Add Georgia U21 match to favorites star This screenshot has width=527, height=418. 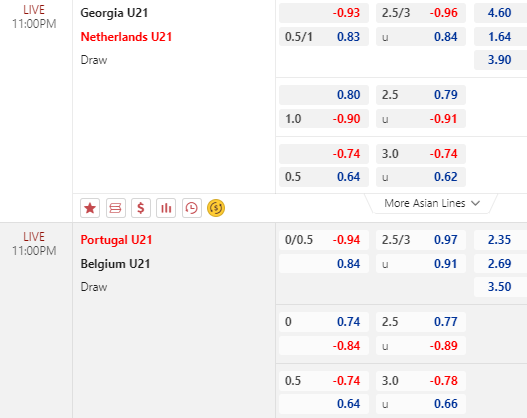90,208
